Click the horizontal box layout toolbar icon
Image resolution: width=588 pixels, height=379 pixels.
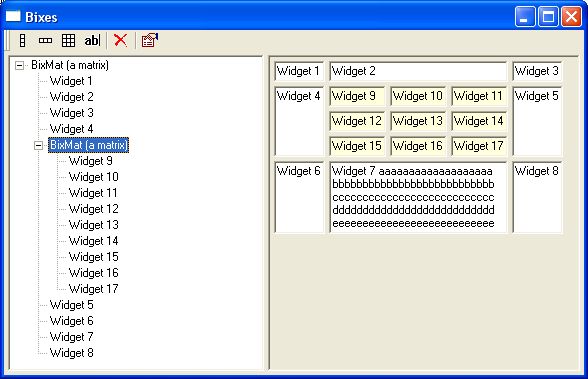coord(45,40)
